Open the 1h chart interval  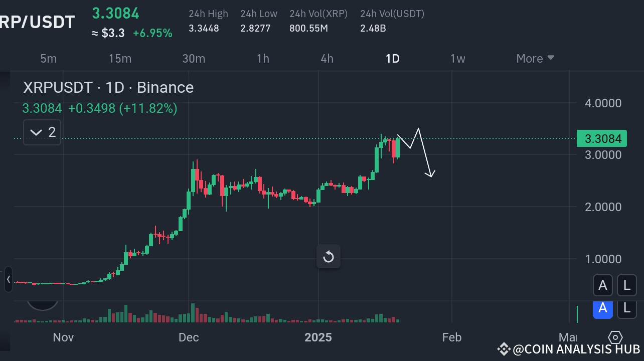pyautogui.click(x=263, y=58)
